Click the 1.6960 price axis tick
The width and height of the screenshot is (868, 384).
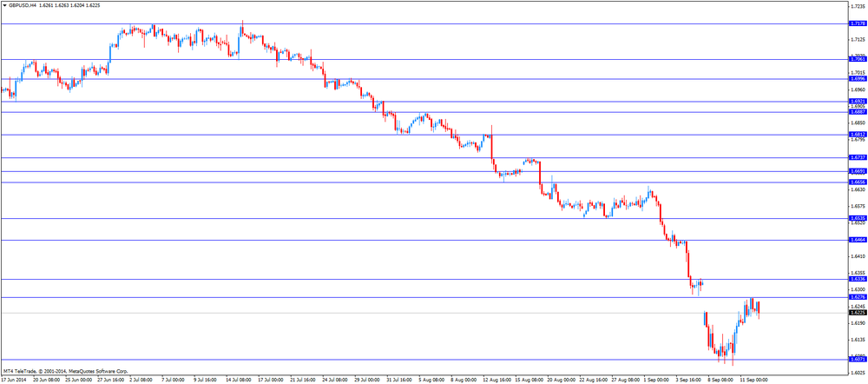point(858,89)
